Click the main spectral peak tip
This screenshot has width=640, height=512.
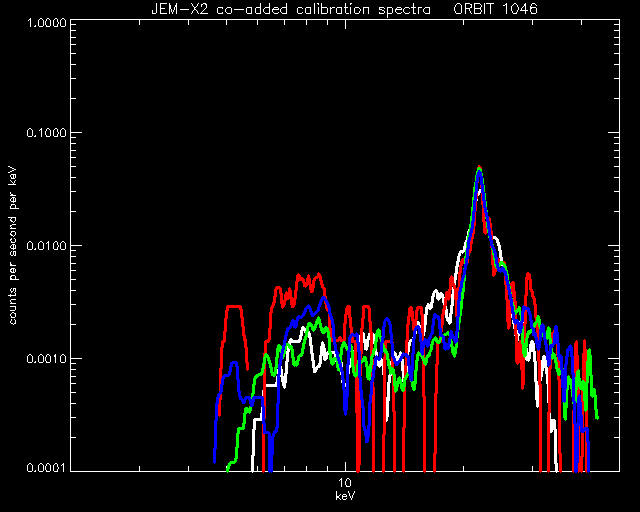[x=480, y=168]
